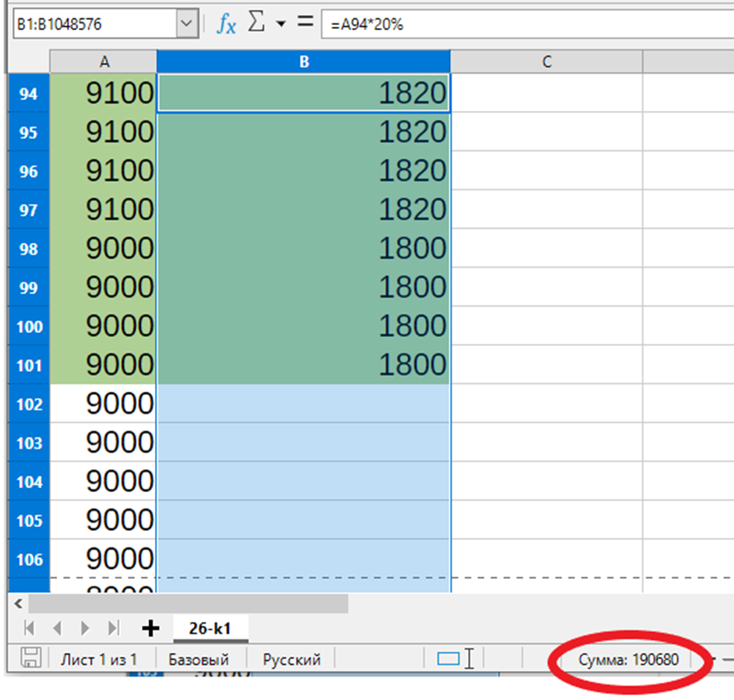Screen dimensions: 734x700
Task: Click the document save status icon
Action: (x=31, y=659)
